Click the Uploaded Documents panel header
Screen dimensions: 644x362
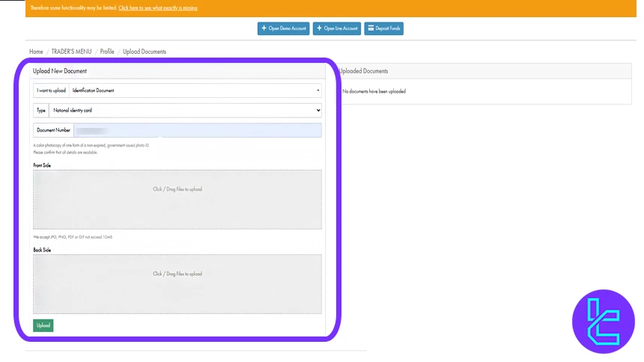pyautogui.click(x=484, y=71)
